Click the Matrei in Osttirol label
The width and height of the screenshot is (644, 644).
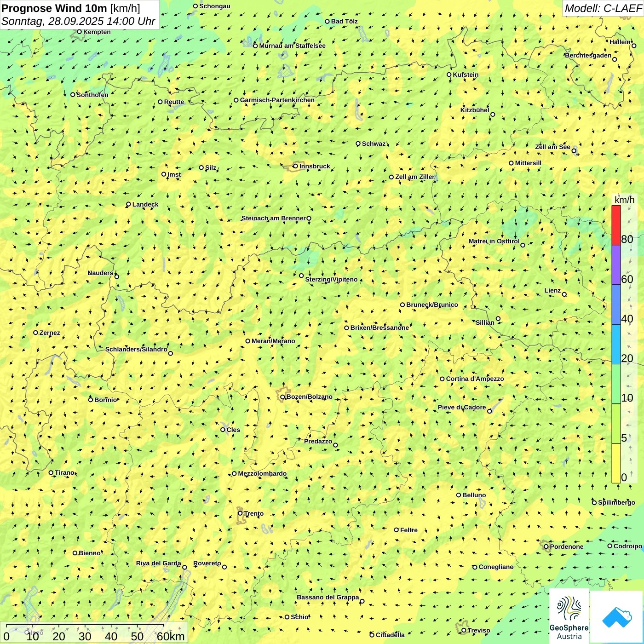(x=494, y=241)
